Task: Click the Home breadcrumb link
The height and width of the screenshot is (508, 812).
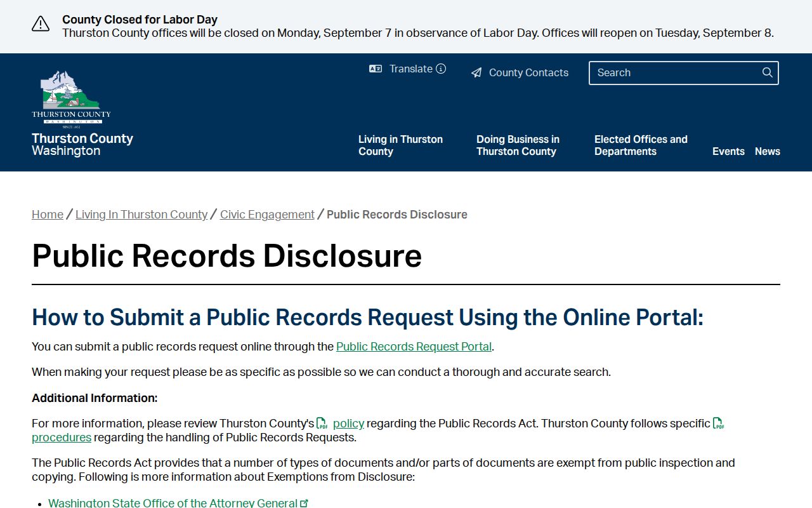Action: [x=48, y=215]
